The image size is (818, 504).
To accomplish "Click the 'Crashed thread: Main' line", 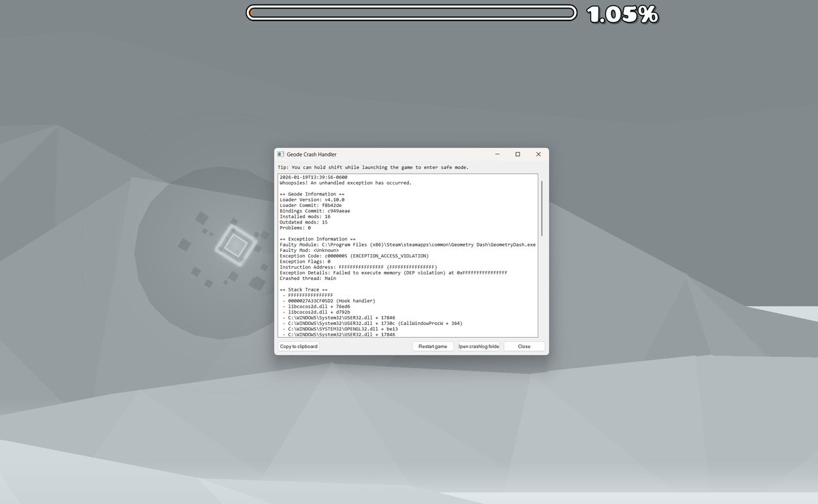I will (x=307, y=279).
